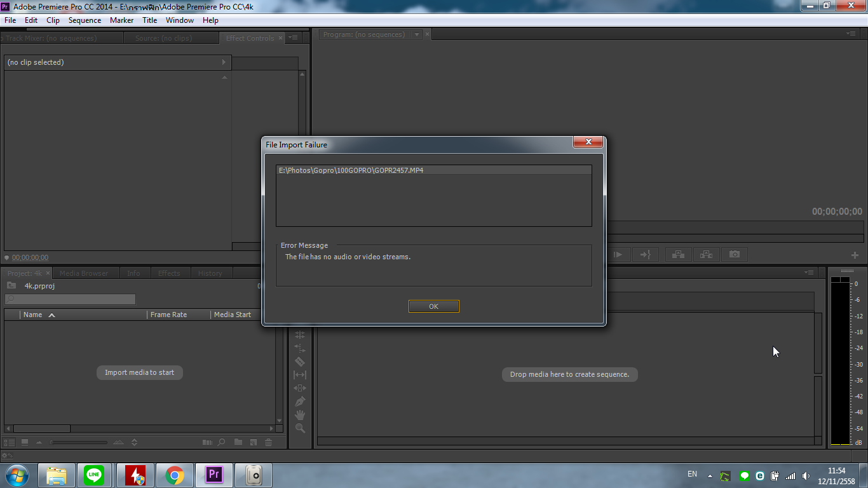The height and width of the screenshot is (488, 868).
Task: Open Sort Icons menu in Project panel
Action: 134,442
